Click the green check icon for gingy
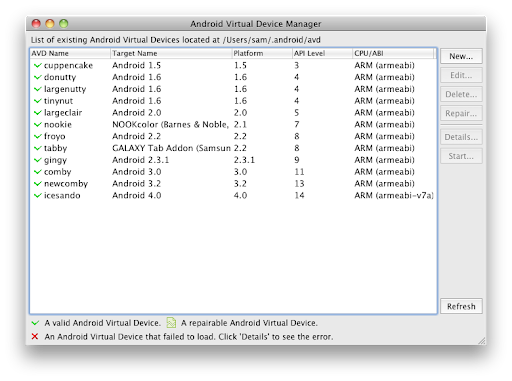The image size is (512, 381). 37,160
